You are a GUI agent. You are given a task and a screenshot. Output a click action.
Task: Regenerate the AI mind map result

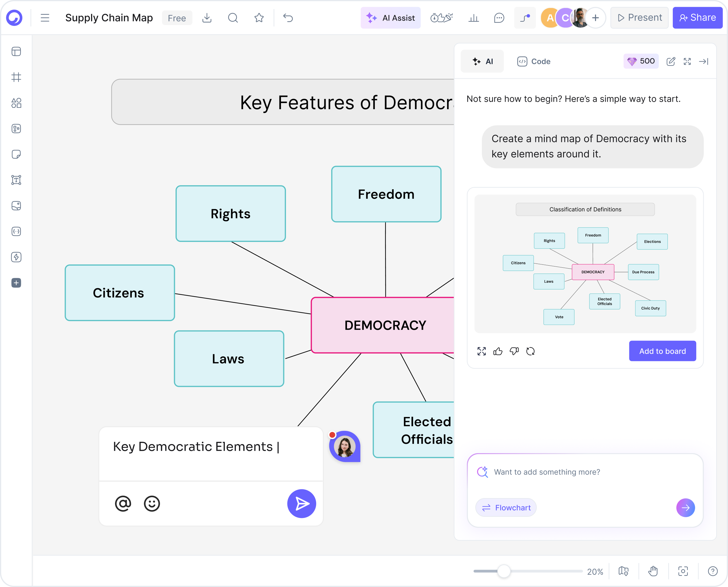coord(530,351)
